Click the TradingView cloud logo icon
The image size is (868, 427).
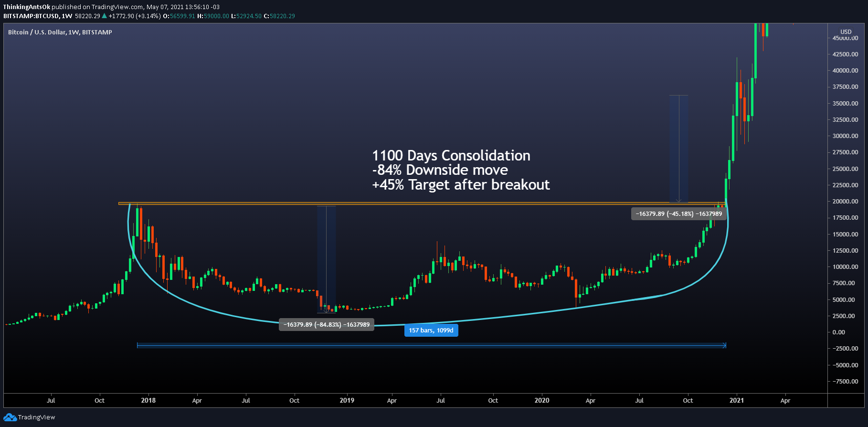(10, 417)
